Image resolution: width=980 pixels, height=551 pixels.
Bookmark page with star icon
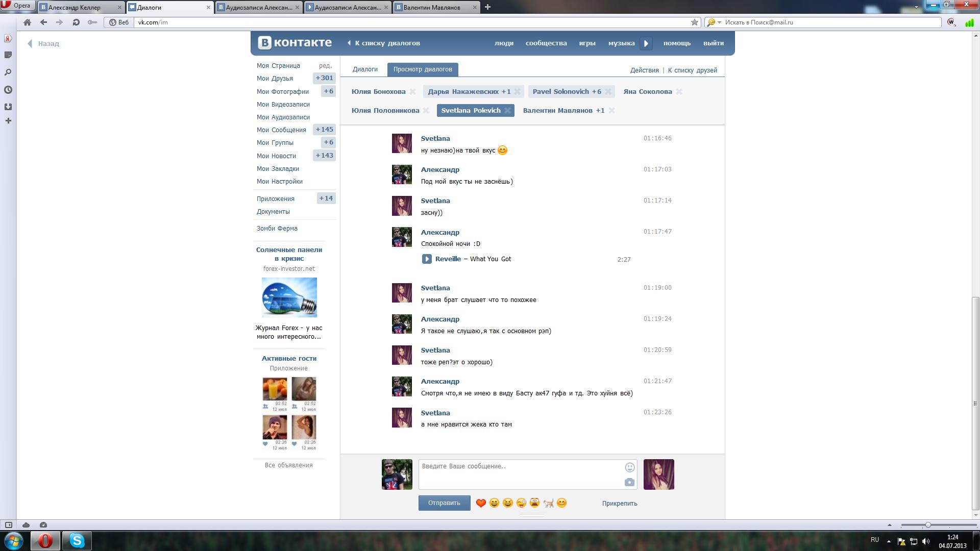[694, 22]
